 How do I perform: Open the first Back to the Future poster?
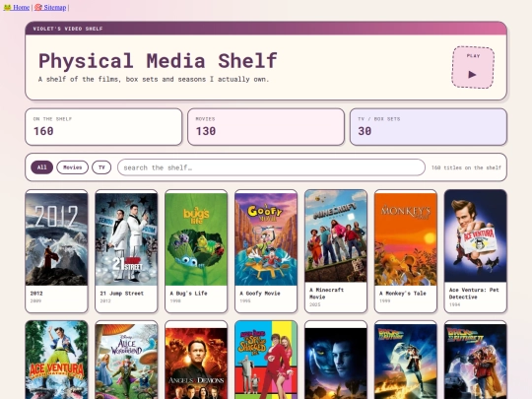[406, 362]
